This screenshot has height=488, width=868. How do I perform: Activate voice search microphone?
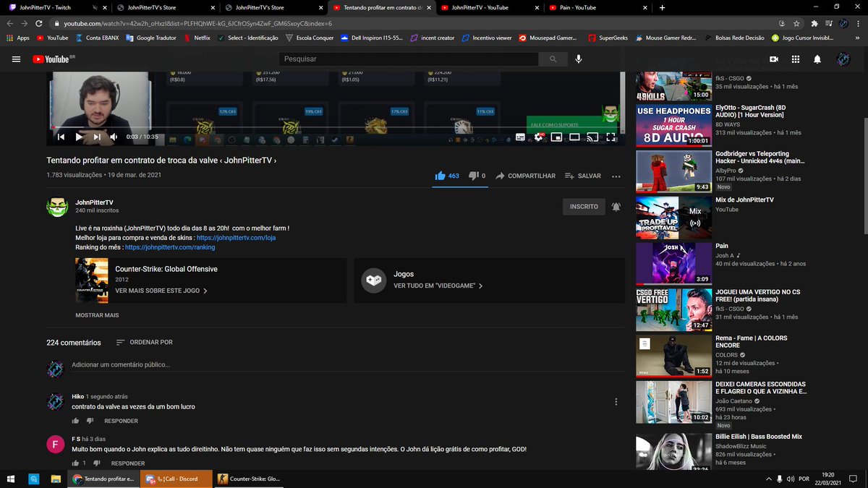579,59
